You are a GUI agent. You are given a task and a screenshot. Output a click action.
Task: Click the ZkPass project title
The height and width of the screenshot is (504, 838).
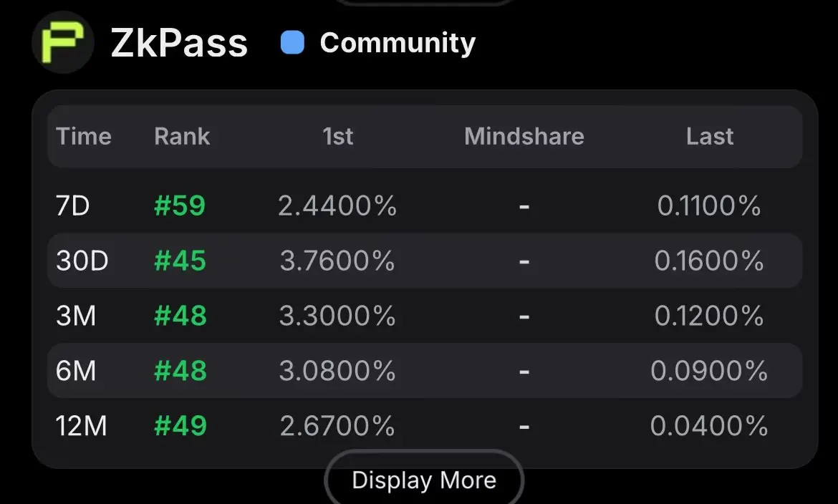pyautogui.click(x=179, y=43)
